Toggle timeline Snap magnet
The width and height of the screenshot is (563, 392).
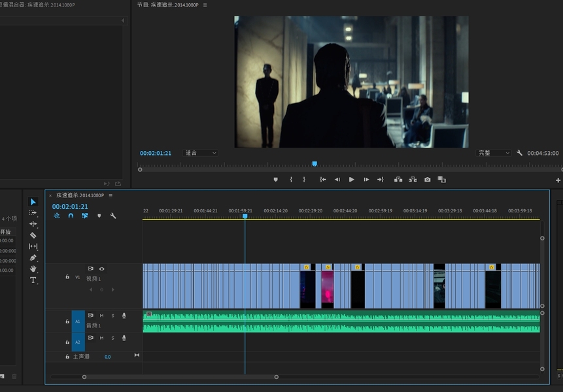[x=71, y=216]
